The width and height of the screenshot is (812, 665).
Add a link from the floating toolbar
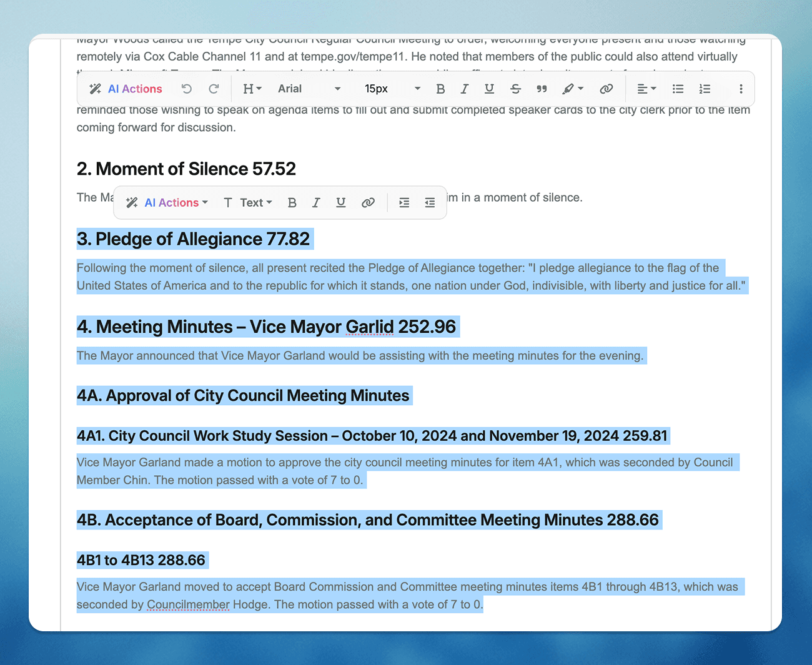point(368,202)
